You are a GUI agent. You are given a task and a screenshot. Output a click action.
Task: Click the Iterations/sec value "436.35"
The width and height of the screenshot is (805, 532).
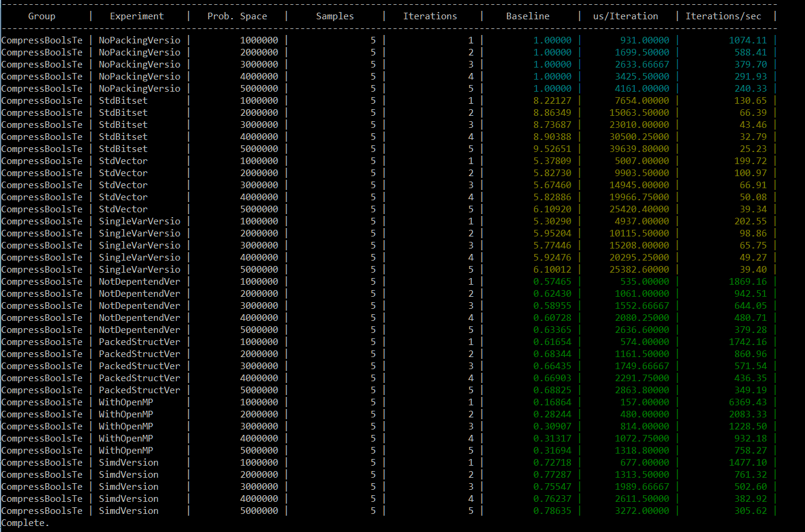751,378
